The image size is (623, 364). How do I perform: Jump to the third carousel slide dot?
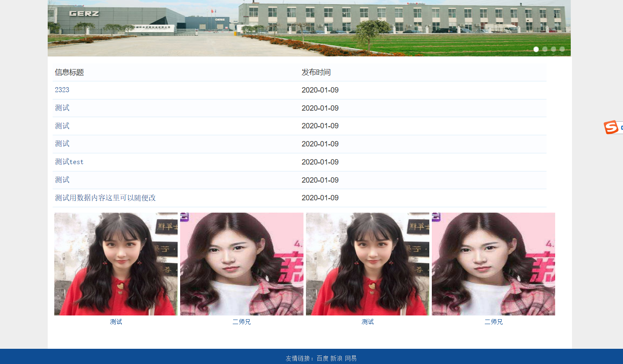click(554, 49)
